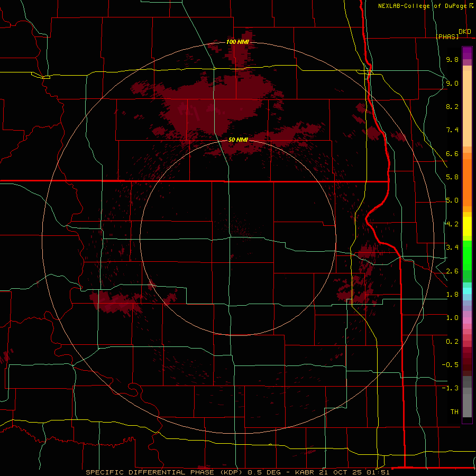Click the orange segment of the color bar

click(x=467, y=182)
